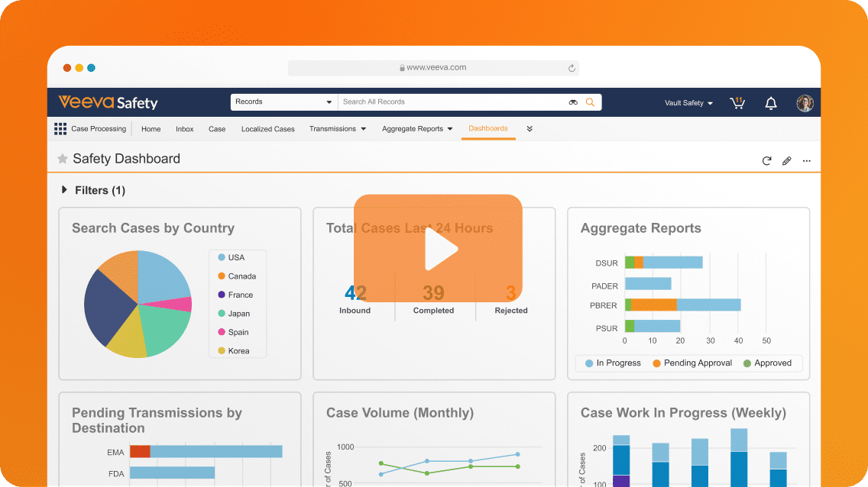The height and width of the screenshot is (487, 868).
Task: Switch to the Inbox tab
Action: click(x=184, y=129)
